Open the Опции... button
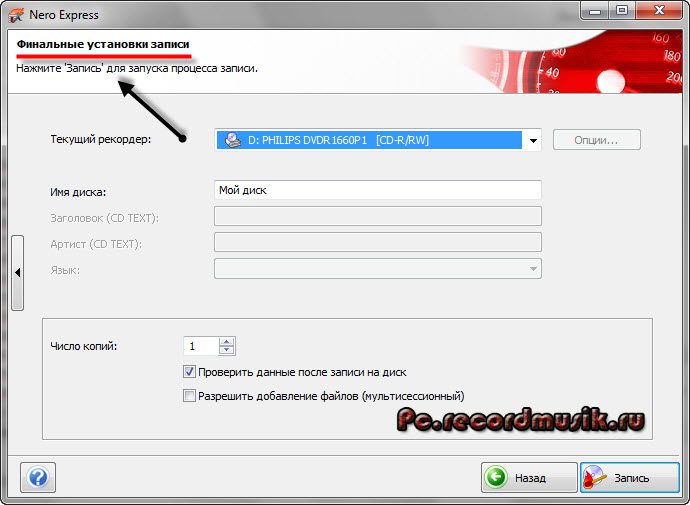Viewport: 690px width, 505px height. coord(597,140)
